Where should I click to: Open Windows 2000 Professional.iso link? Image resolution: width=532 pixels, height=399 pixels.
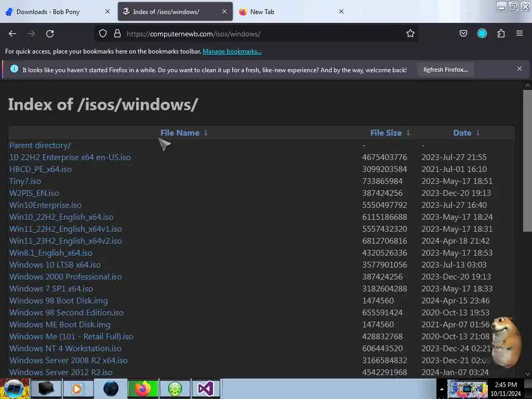click(x=65, y=276)
